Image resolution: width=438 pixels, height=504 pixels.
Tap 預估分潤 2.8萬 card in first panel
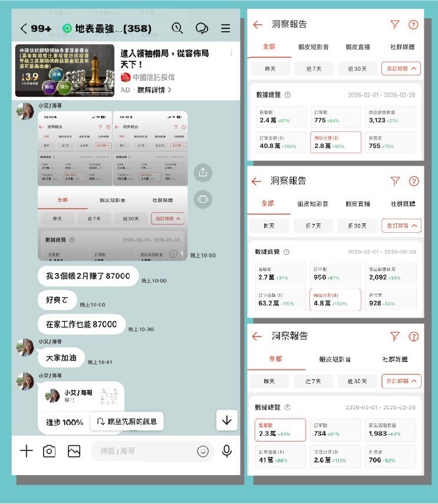[335, 142]
